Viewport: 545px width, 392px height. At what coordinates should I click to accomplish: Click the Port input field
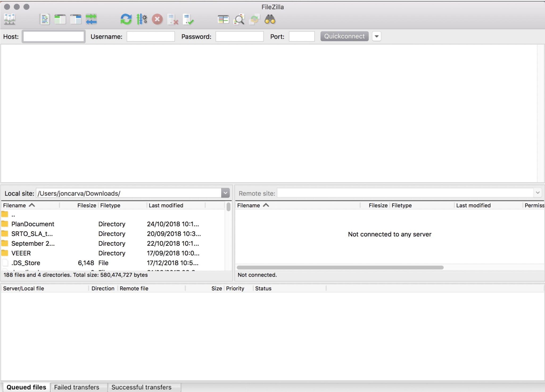(x=302, y=36)
